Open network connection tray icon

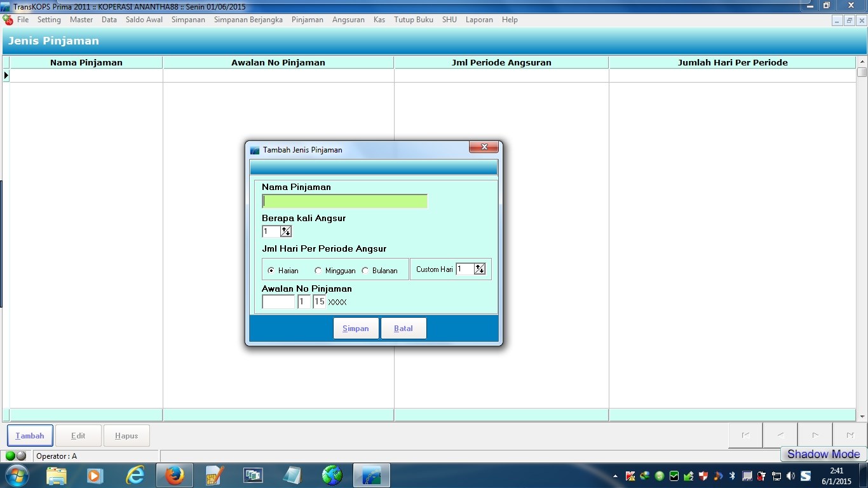[x=776, y=476]
